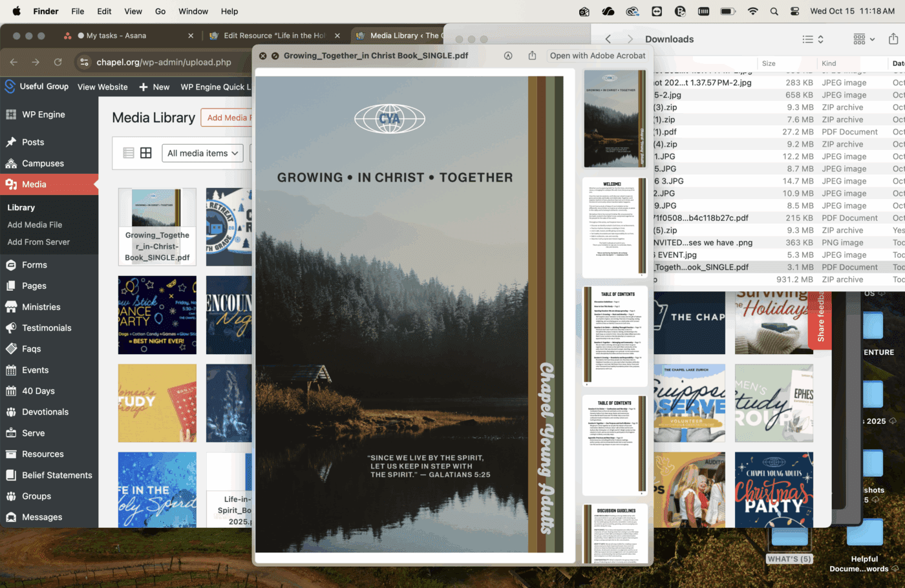Image resolution: width=905 pixels, height=588 pixels.
Task: Switch Media Library to grid view
Action: pos(146,153)
